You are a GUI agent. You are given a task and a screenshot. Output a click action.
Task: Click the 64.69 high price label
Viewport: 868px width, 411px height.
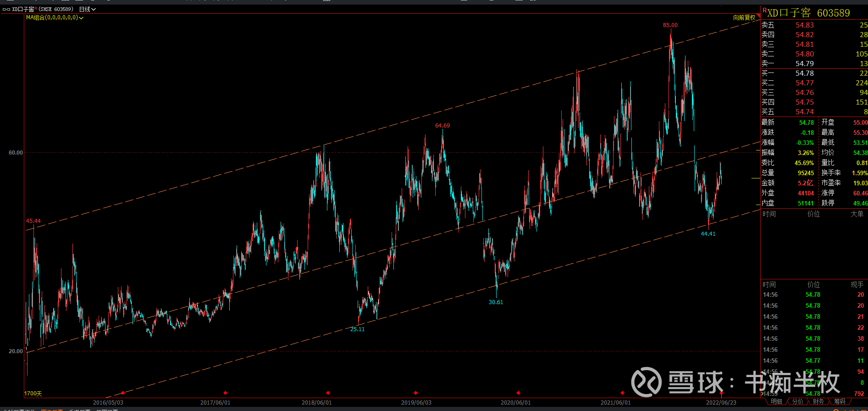442,126
